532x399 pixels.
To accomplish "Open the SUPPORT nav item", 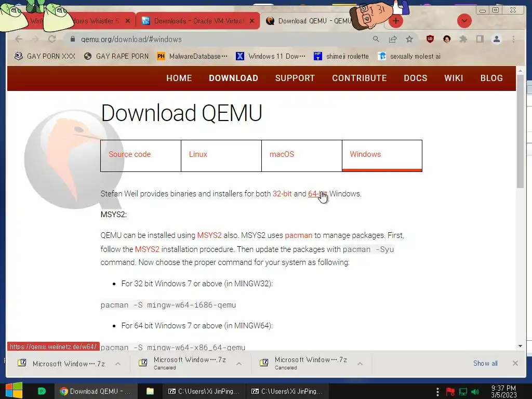I will tap(295, 78).
